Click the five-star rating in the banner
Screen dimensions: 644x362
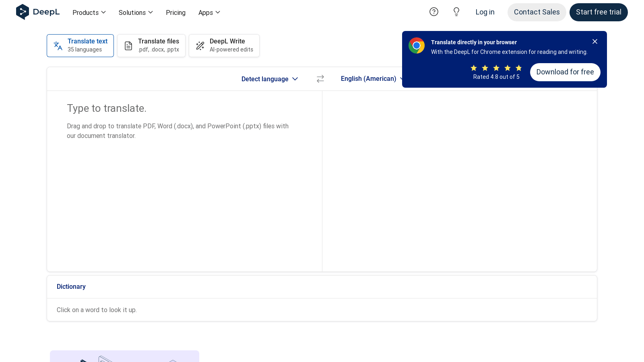coord(496,68)
